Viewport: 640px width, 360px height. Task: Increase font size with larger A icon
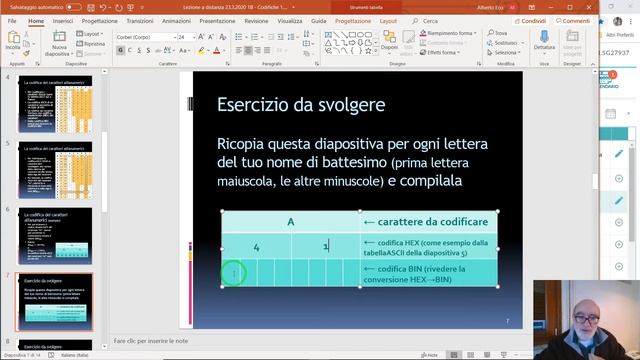tap(201, 37)
